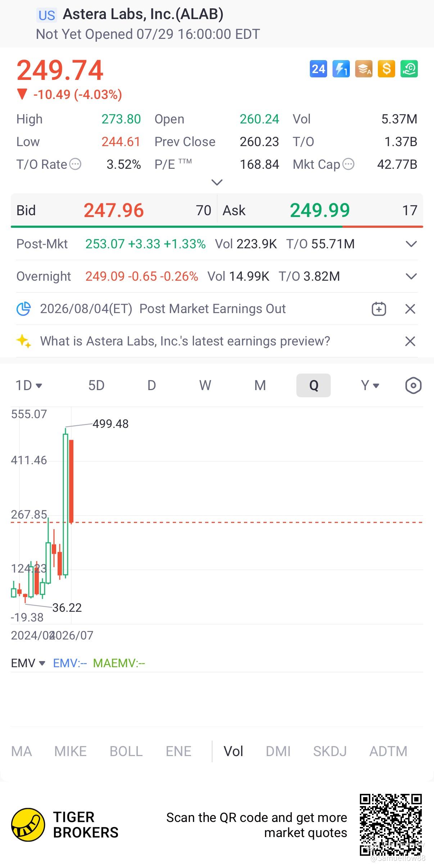
Task: Select the BOLL overlay indicator
Action: tap(126, 751)
